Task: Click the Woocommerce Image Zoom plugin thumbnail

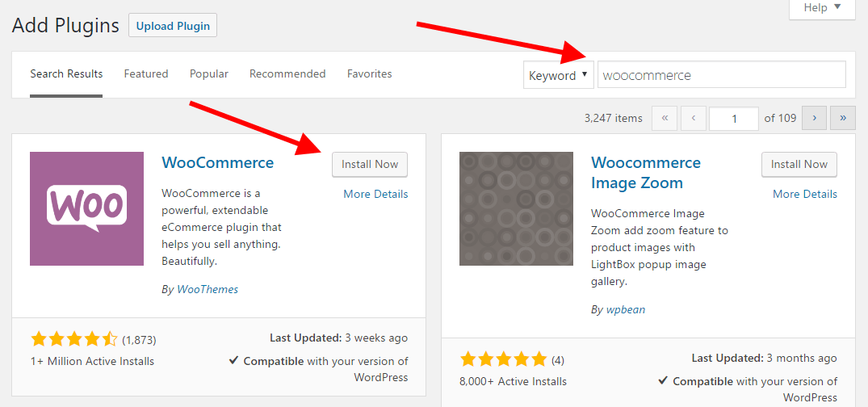Action: tap(516, 209)
